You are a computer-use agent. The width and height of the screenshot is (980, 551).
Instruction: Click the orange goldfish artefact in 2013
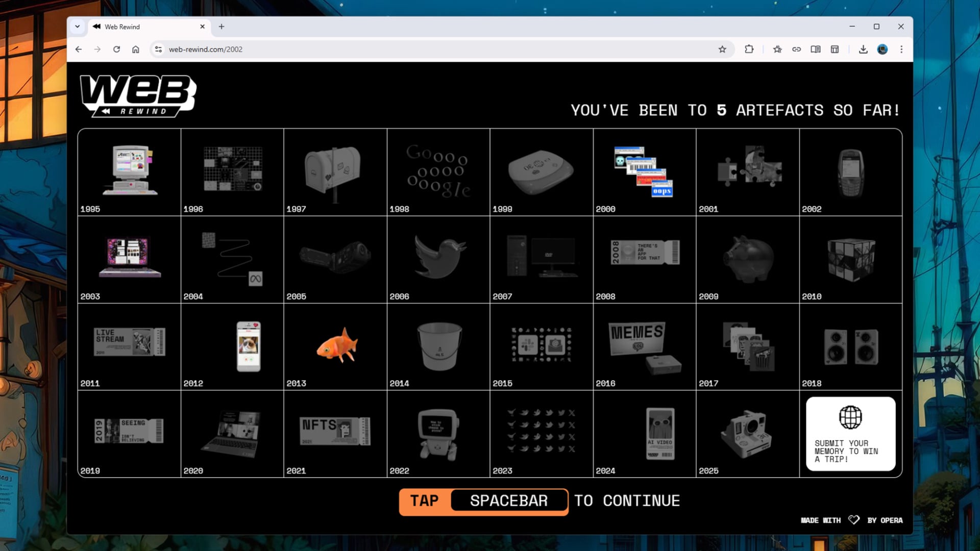pos(337,347)
